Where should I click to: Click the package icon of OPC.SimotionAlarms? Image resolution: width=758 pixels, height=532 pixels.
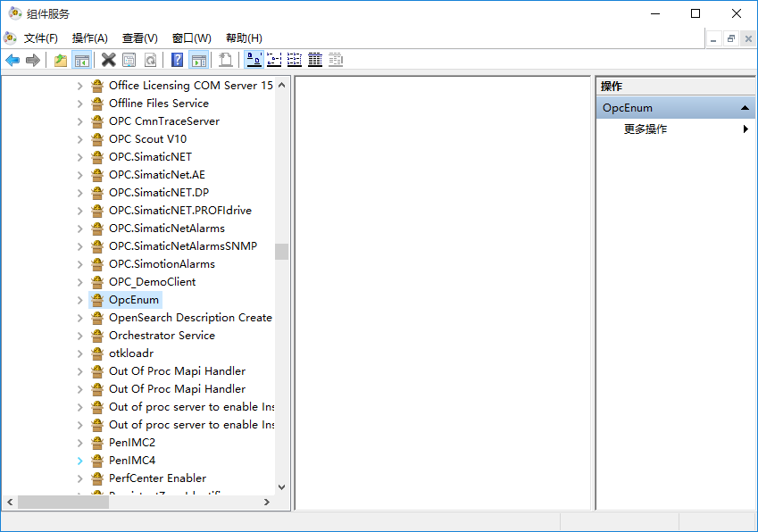97,264
